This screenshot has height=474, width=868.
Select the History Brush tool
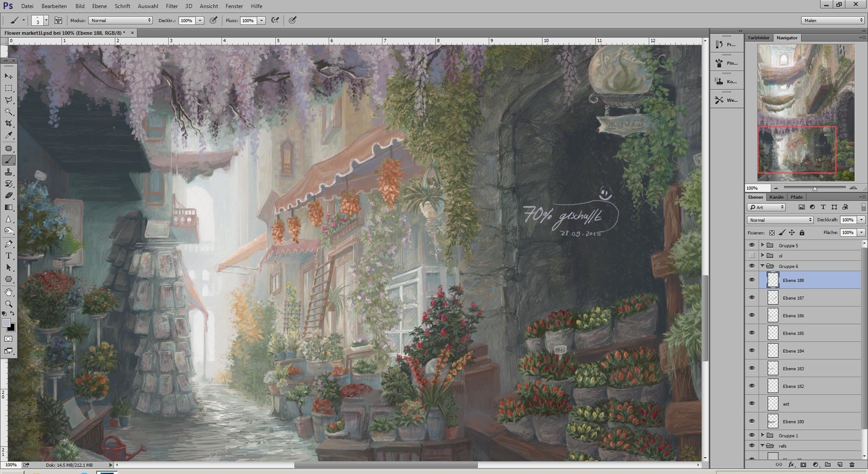(x=9, y=184)
